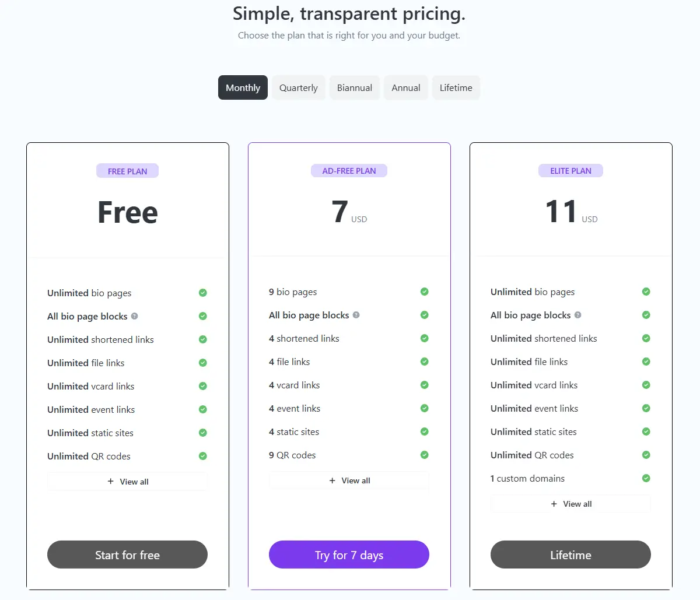The image size is (700, 600).
Task: Click the help icon beside Elite plan bio page blocks
Action: pos(578,315)
